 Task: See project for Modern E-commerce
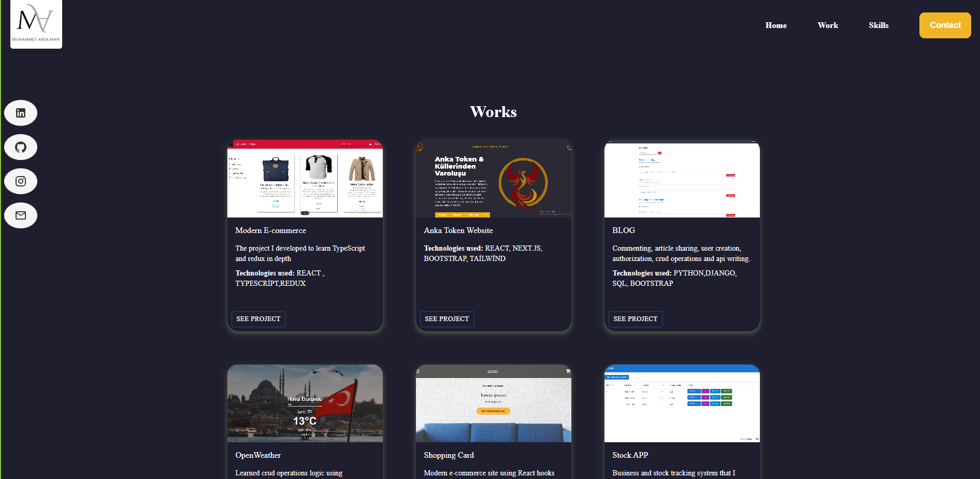[258, 319]
